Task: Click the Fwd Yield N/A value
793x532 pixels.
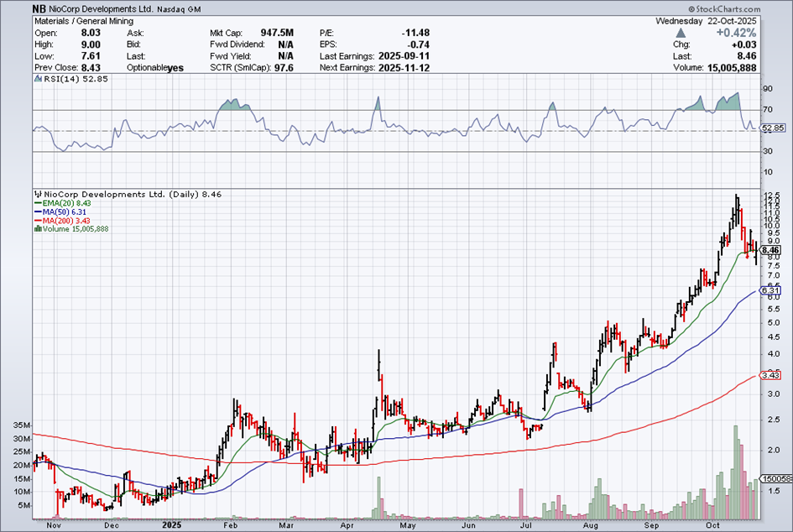Action: click(x=285, y=56)
